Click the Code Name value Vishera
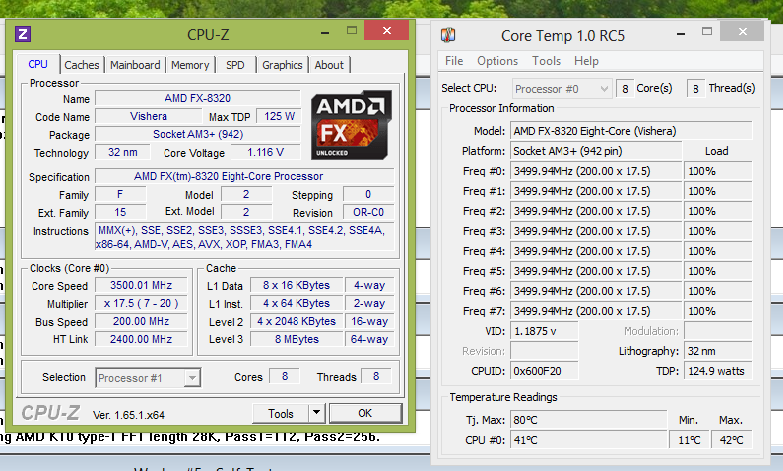Viewport: 783px width, 471px height. pos(148,116)
